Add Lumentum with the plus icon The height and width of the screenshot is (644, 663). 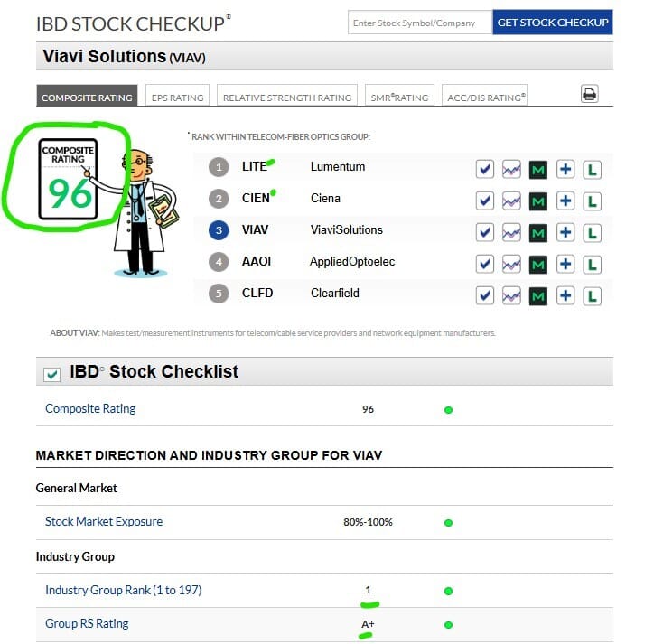coord(565,170)
